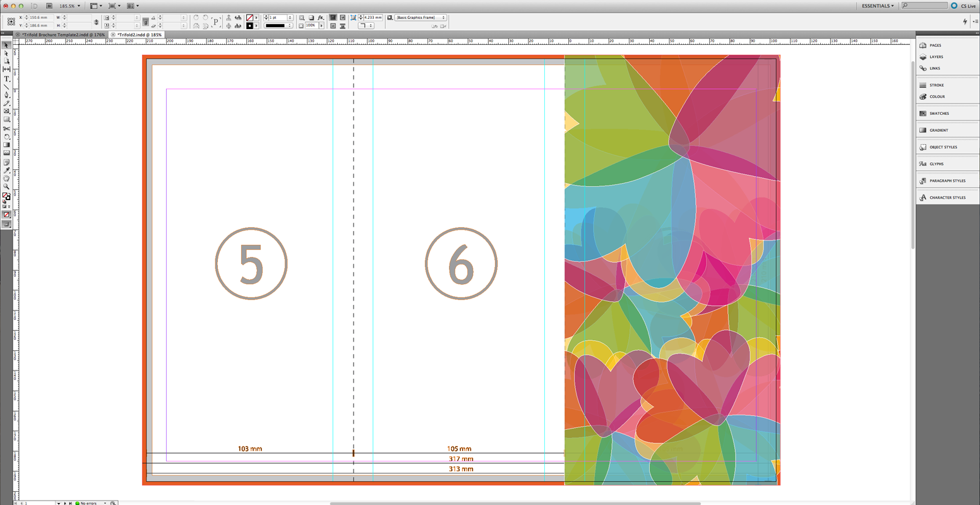The height and width of the screenshot is (505, 980).
Task: Open the Stroke panel
Action: click(x=936, y=85)
